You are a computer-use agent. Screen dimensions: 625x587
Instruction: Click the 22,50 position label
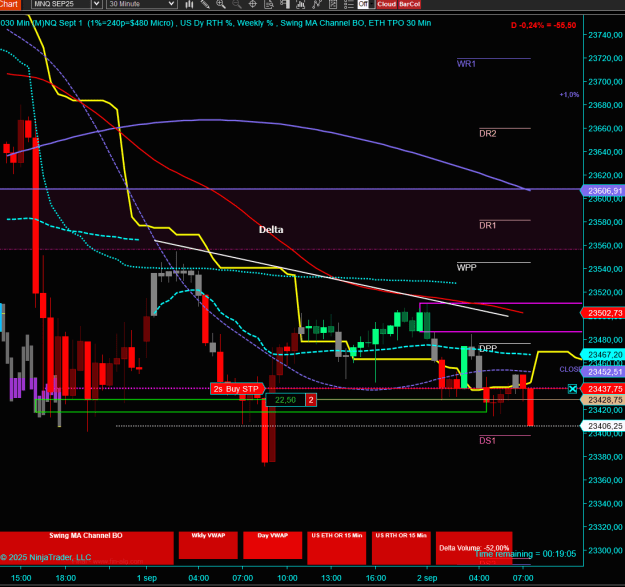[x=285, y=400]
